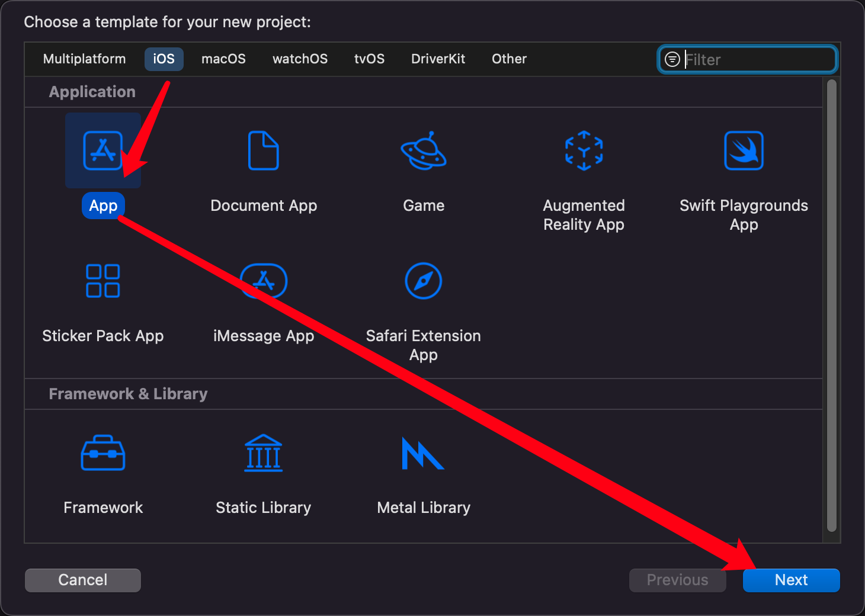Click the 'Swift Playgrounds App' label
The height and width of the screenshot is (616, 865).
pos(744,215)
